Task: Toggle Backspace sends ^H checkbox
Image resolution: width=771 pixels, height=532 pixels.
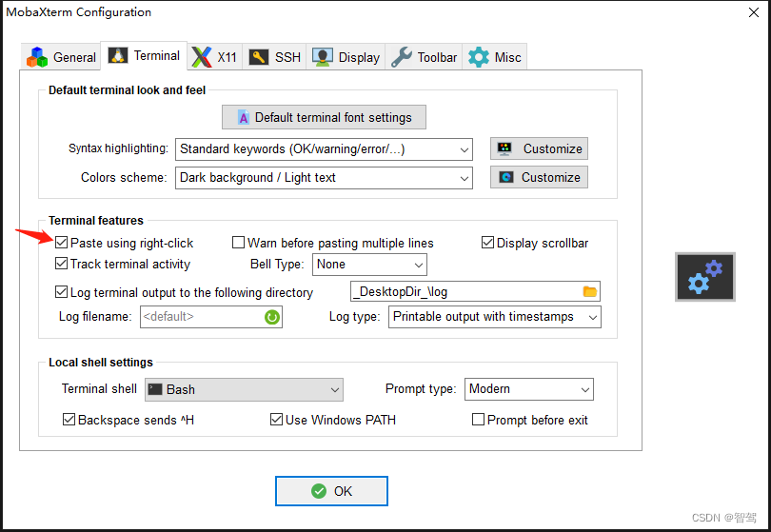Action: click(x=69, y=420)
